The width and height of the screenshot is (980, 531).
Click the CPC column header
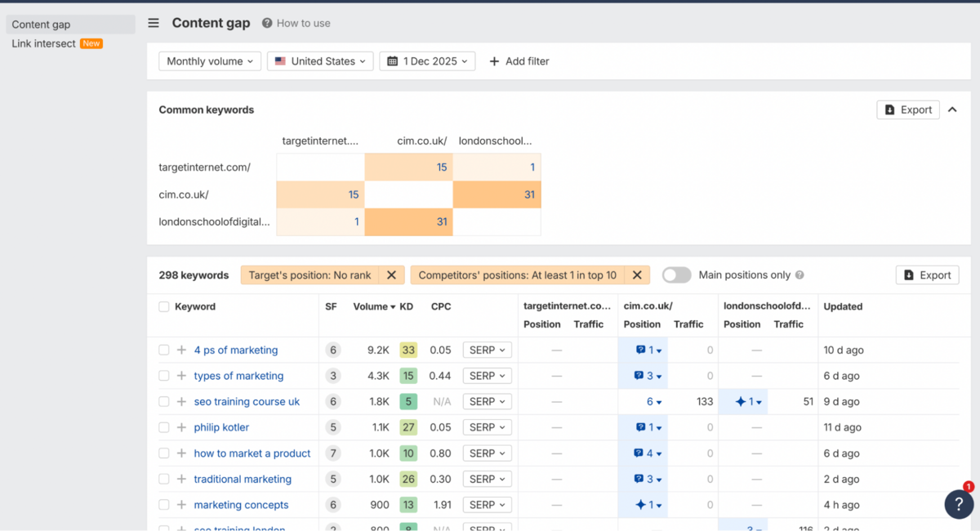click(441, 306)
